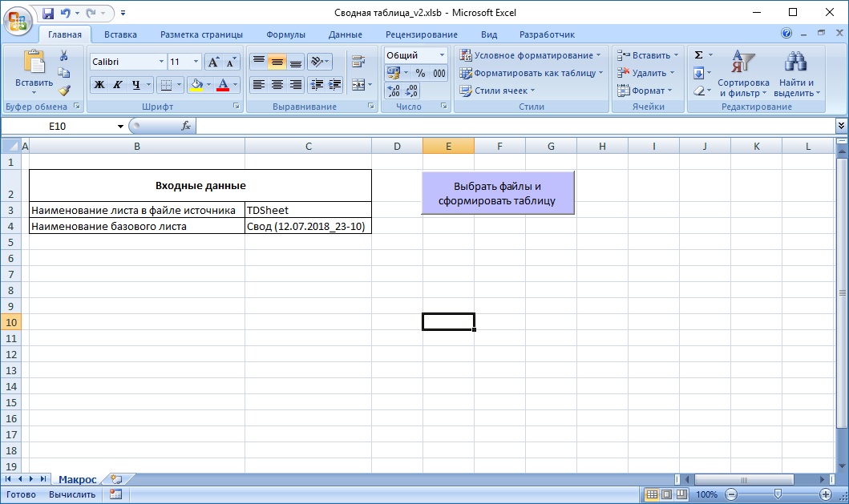Switch to the Рецензирование tab
This screenshot has width=849, height=504.
(421, 34)
